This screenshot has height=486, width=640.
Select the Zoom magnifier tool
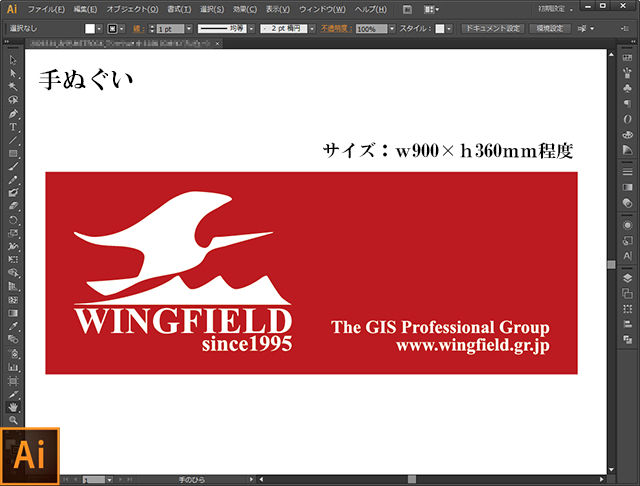coord(13,420)
